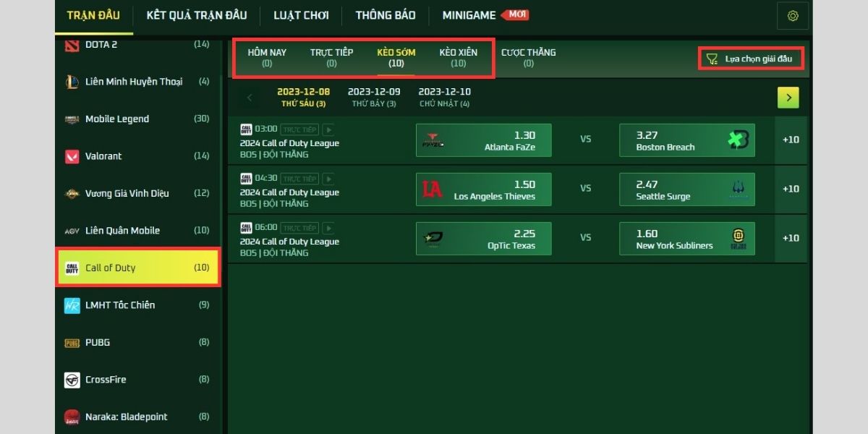Play the 06:00 match live stream
The image size is (868, 434).
point(328,228)
